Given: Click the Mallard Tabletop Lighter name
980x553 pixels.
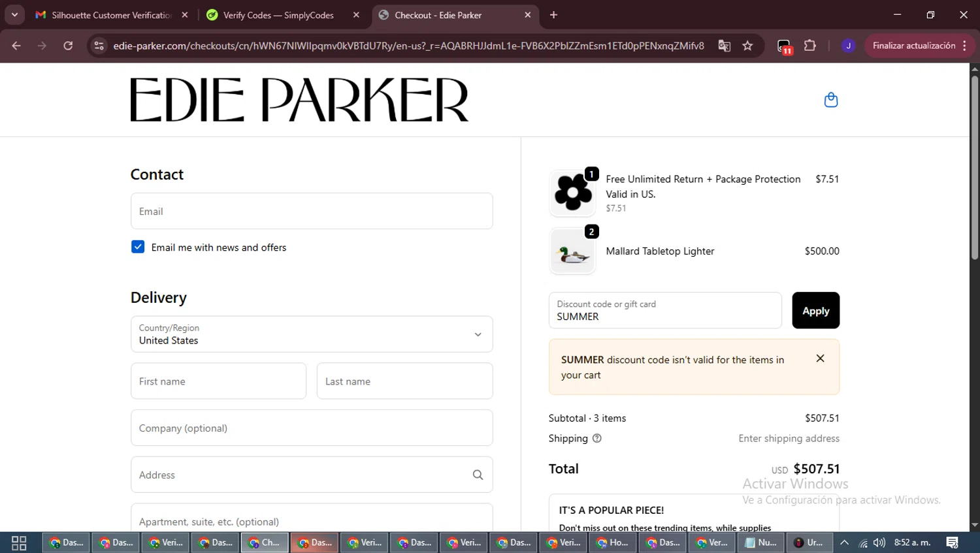Looking at the screenshot, I should tap(660, 251).
